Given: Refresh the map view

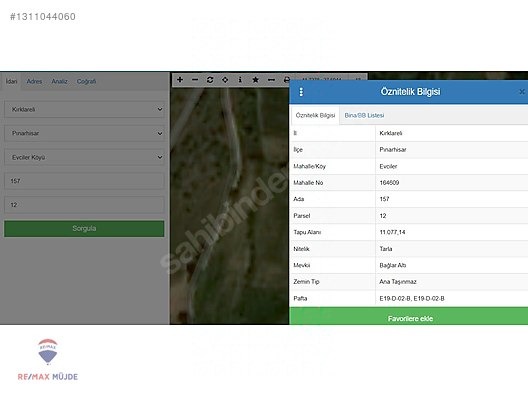Looking at the screenshot, I should click(210, 80).
